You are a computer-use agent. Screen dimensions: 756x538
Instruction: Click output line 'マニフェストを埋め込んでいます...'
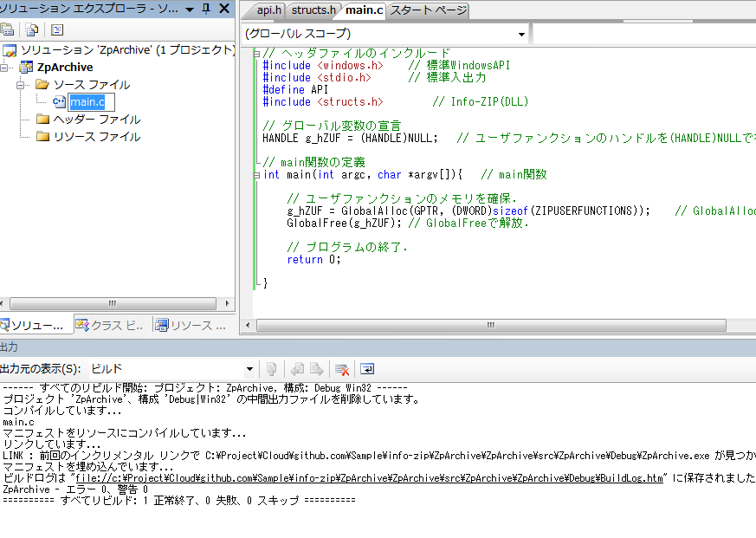tap(88, 467)
